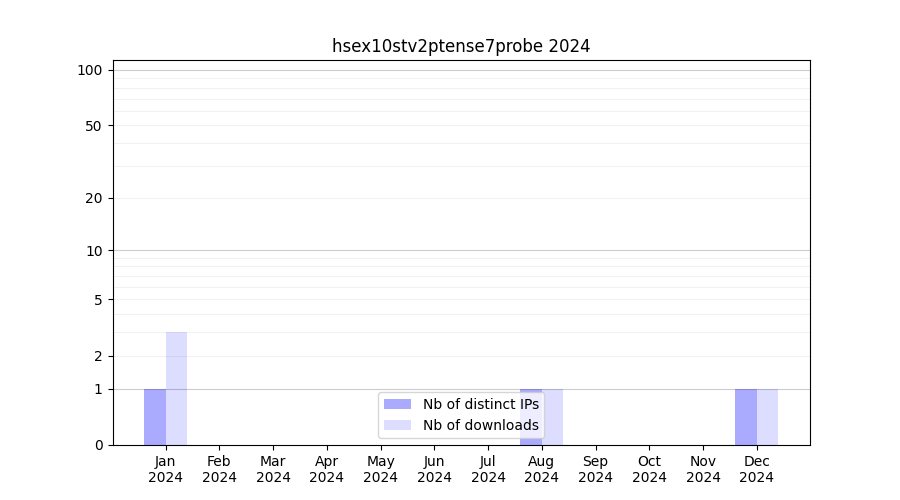Click the January distinct IPs bar
900x500 pixels.
point(155,417)
